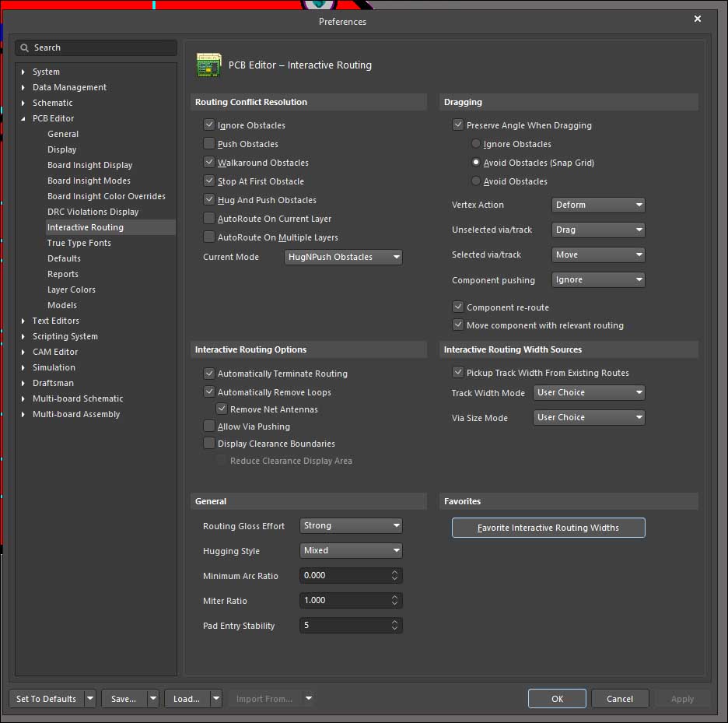Expand the Track Width Mode combo box
Viewport: 728px width, 723px height.
[590, 393]
